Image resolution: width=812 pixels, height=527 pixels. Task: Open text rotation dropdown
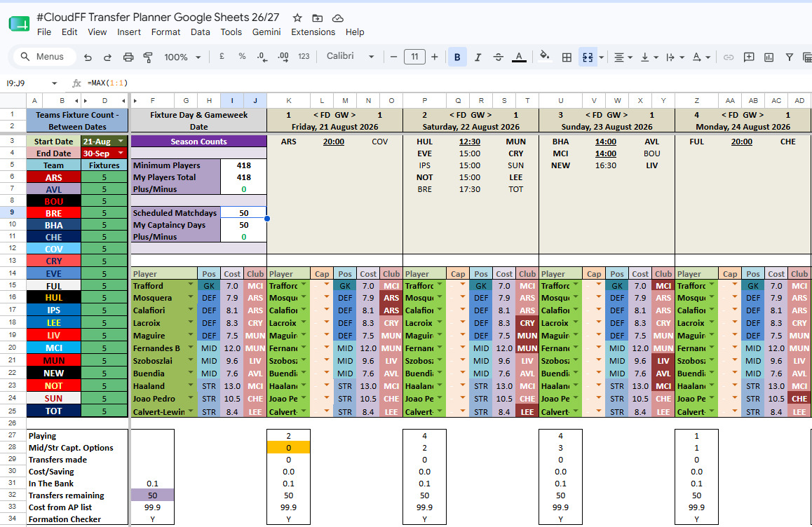click(701, 57)
